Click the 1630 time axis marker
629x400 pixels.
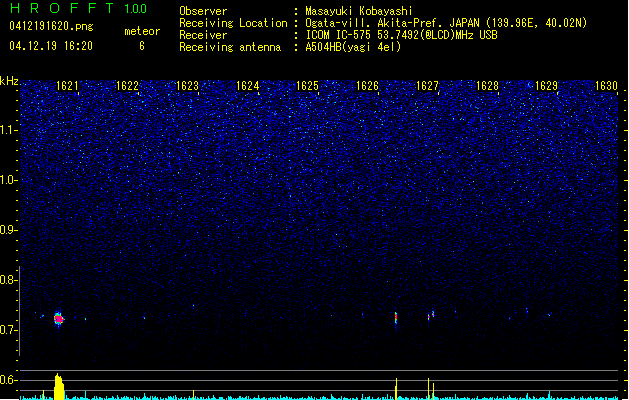click(607, 86)
